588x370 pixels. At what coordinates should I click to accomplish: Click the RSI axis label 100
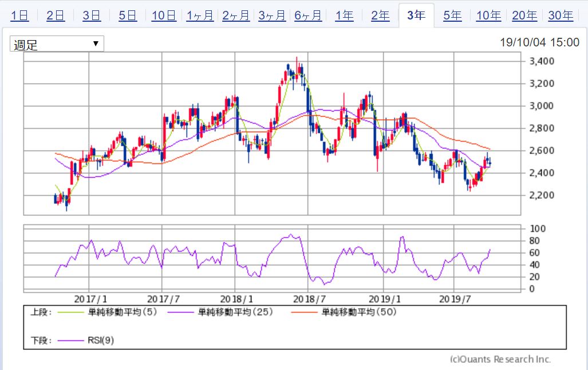coord(538,229)
